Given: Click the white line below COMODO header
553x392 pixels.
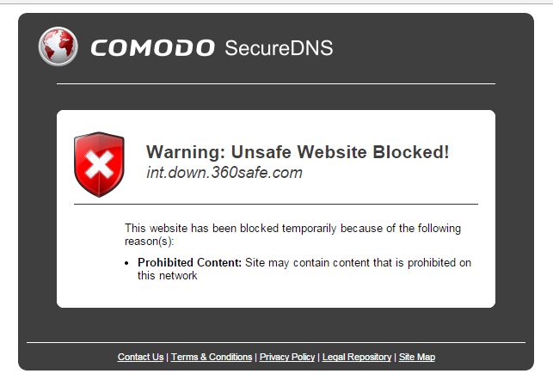Looking at the screenshot, I should coord(276,84).
